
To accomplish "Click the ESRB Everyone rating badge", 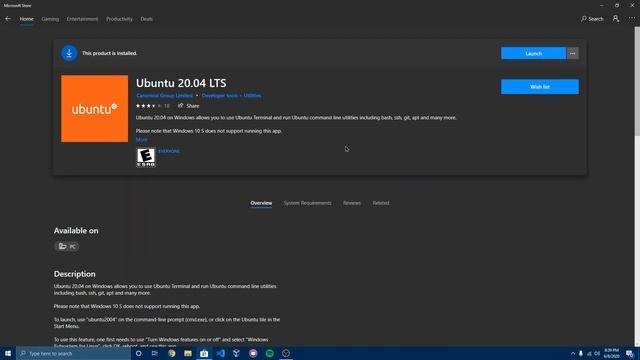I will 146,158.
